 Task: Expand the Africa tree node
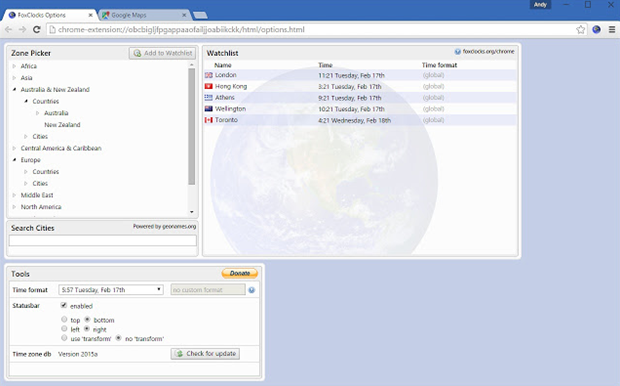click(x=14, y=66)
